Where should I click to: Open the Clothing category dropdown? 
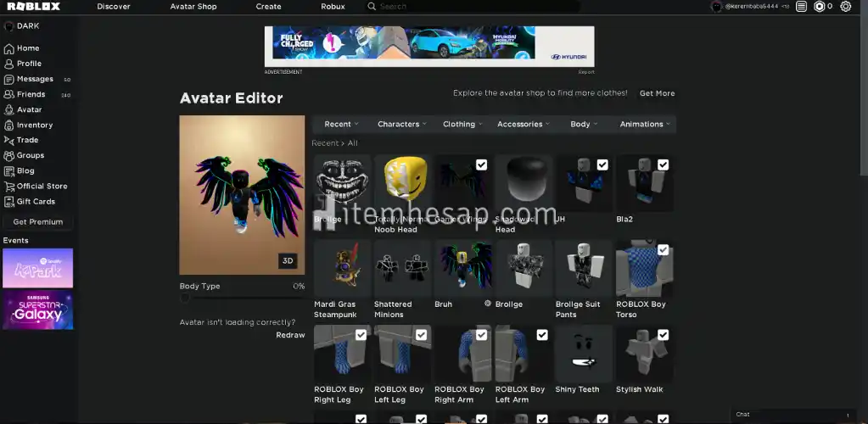click(462, 124)
